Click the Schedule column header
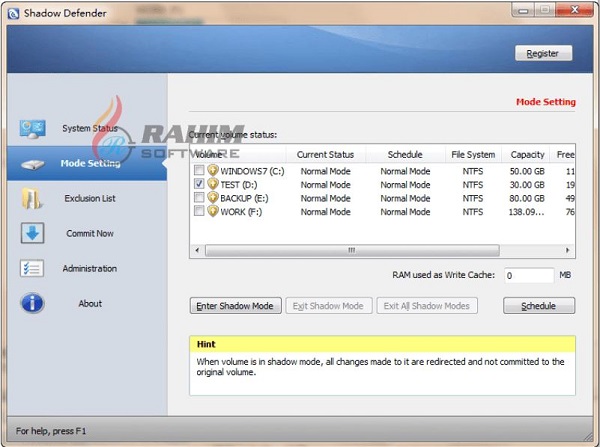This screenshot has height=447, width=600. coord(405,155)
